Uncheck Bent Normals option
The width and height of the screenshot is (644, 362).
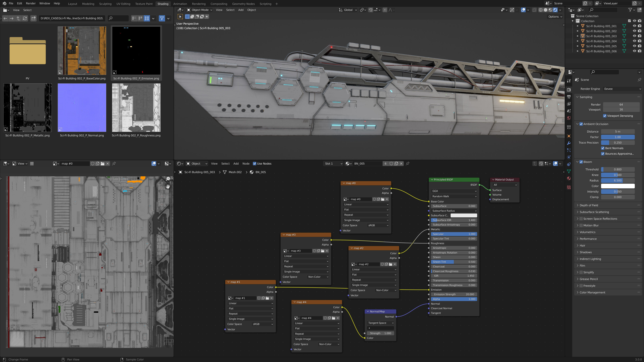(603, 148)
